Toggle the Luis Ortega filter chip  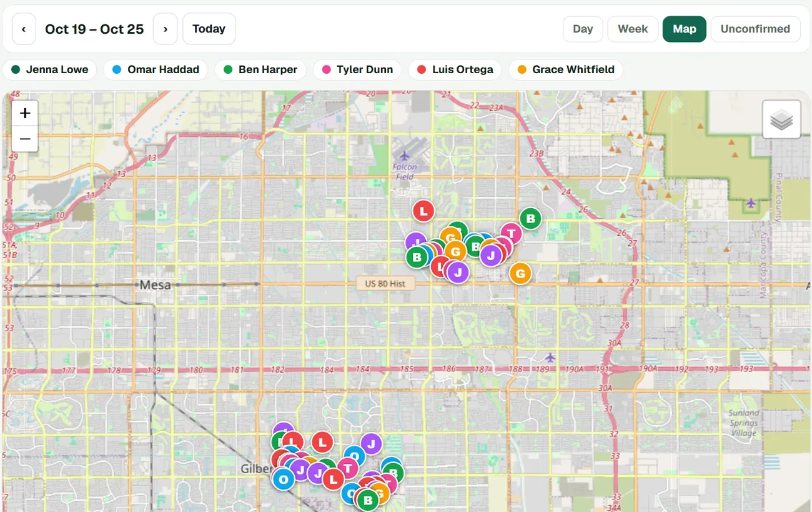coord(455,69)
